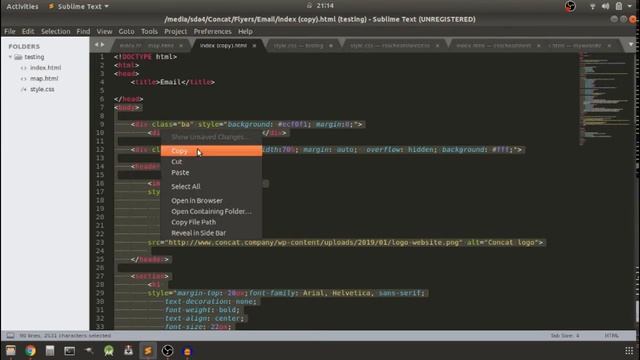Switch to the style.css — testing tab
Image resolution: width=640 pixels, height=360 pixels.
[298, 45]
